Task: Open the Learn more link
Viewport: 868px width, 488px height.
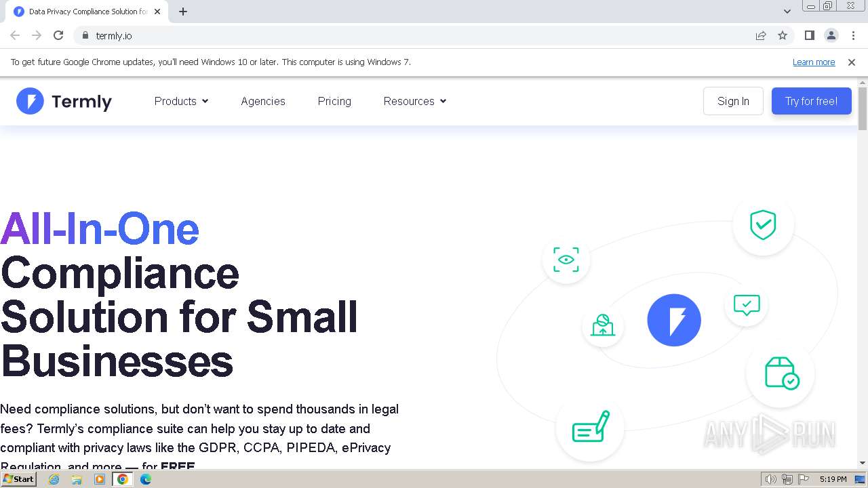Action: coord(814,62)
